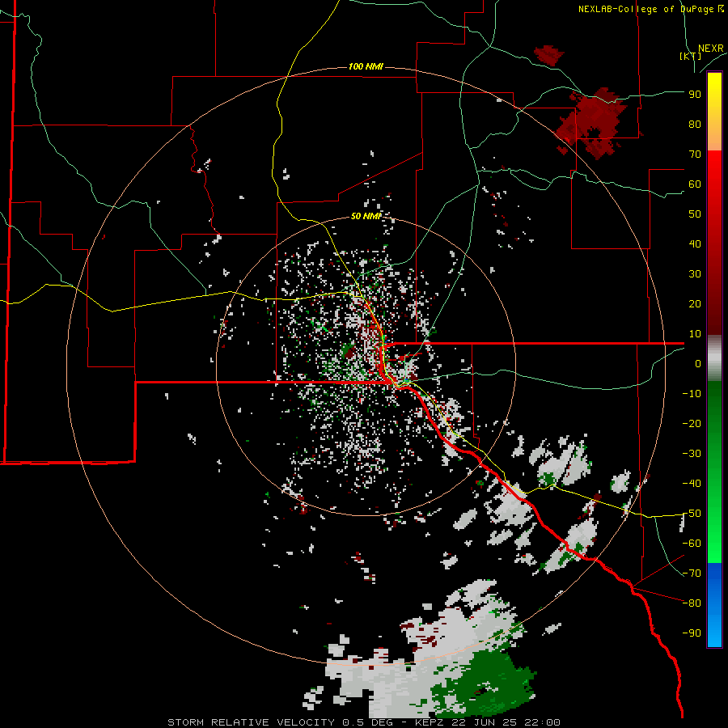The width and height of the screenshot is (728, 728).
Task: Click the -80 value on velocity scale
Action: pos(692,603)
